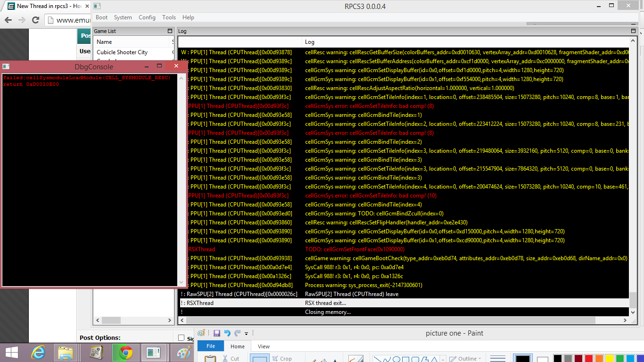Switch to the View tab in Paint
This screenshot has height=362, width=644.
(x=264, y=346)
